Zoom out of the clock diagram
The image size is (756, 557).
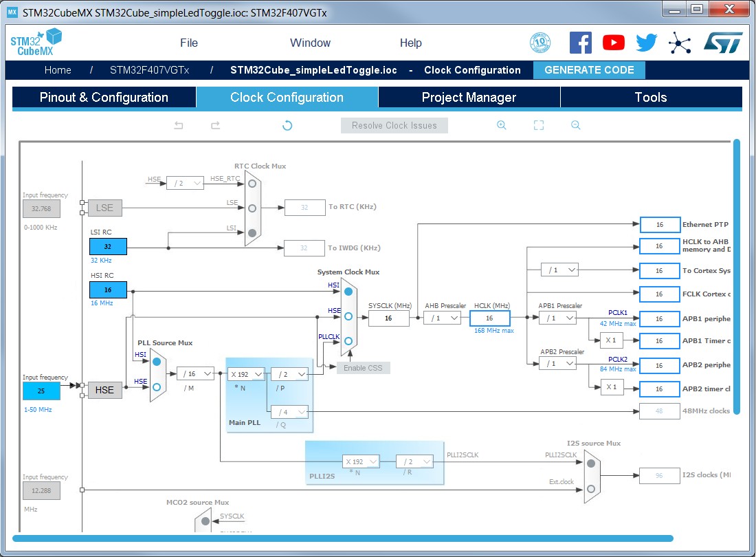click(575, 125)
